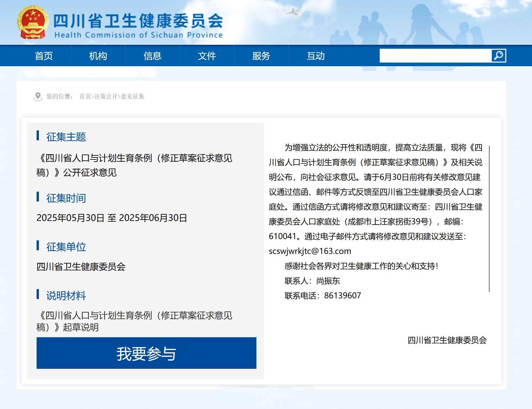The width and height of the screenshot is (532, 409).
Task: Click the 征集单位 heading
Action: [x=66, y=247]
